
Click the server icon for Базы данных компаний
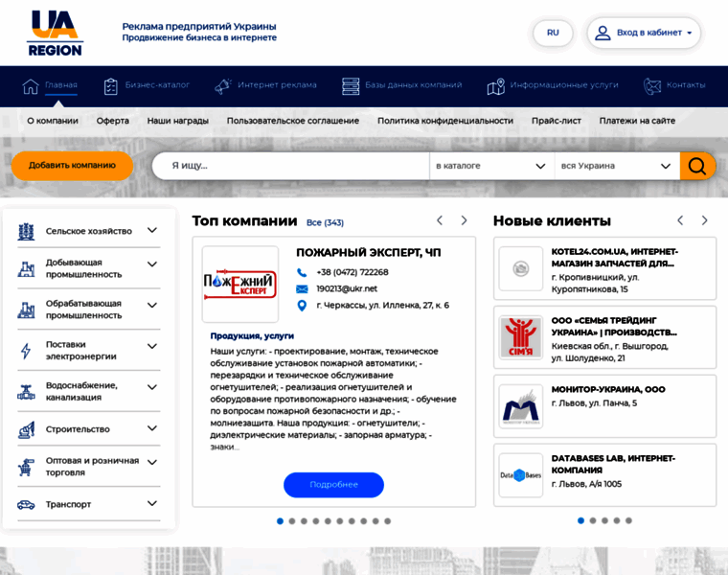(x=351, y=86)
